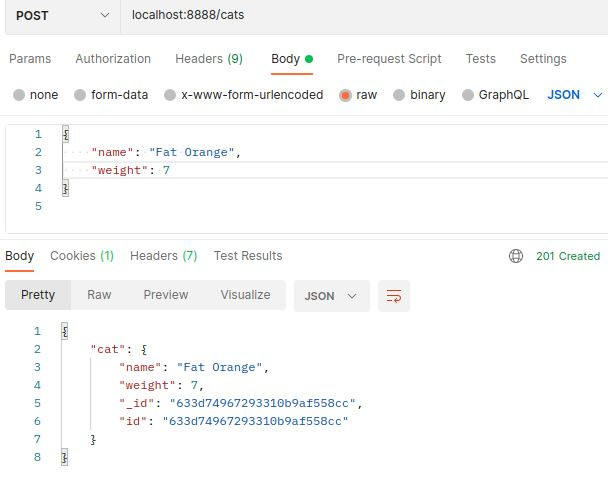Open the POST method dropdown
Screen dimensions: 608x482
pyautogui.click(x=60, y=15)
